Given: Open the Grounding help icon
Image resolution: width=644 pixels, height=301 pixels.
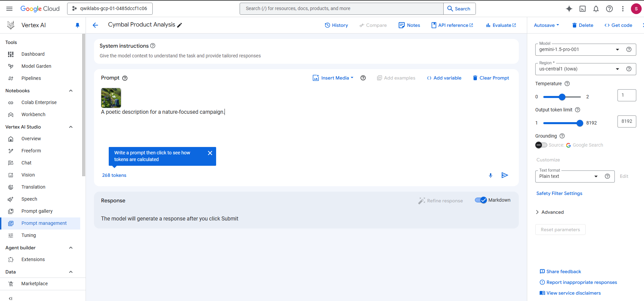Looking at the screenshot, I should pos(562,136).
